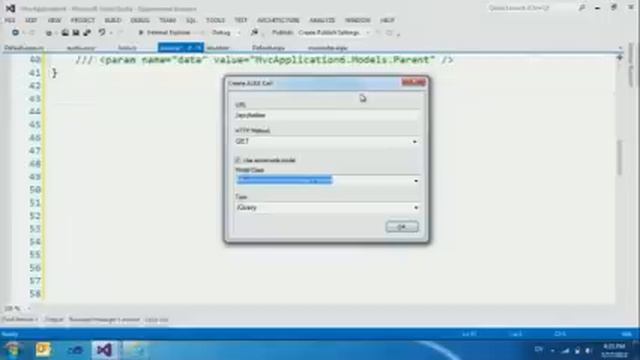Viewport: 640px width, 360px height.
Task: Open the Outlook taskbar icon
Action: point(43,350)
